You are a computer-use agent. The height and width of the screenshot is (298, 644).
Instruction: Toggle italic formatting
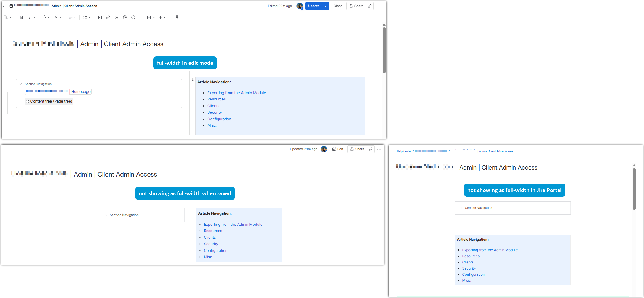tap(29, 17)
